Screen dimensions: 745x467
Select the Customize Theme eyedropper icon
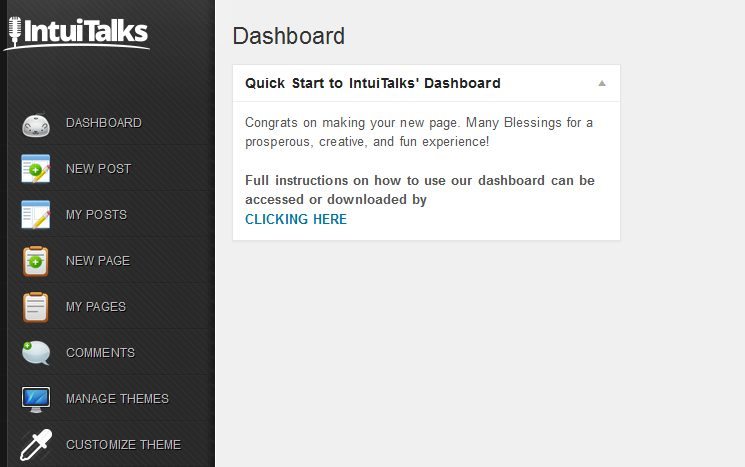(36, 445)
